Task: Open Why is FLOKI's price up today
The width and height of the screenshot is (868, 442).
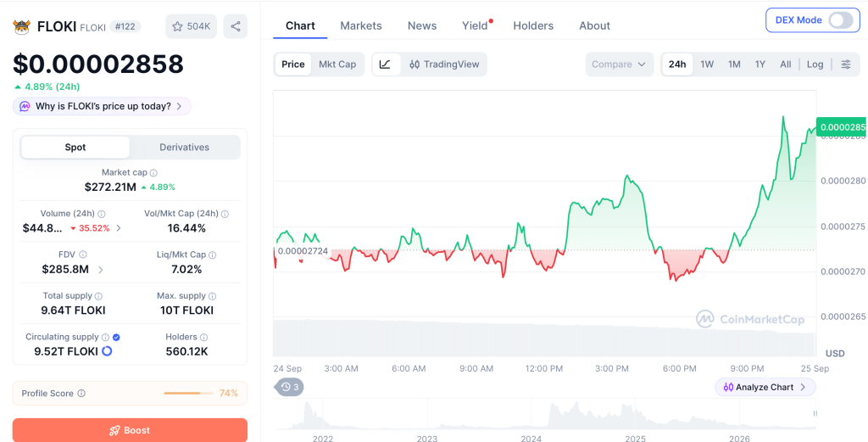Action: (102, 106)
